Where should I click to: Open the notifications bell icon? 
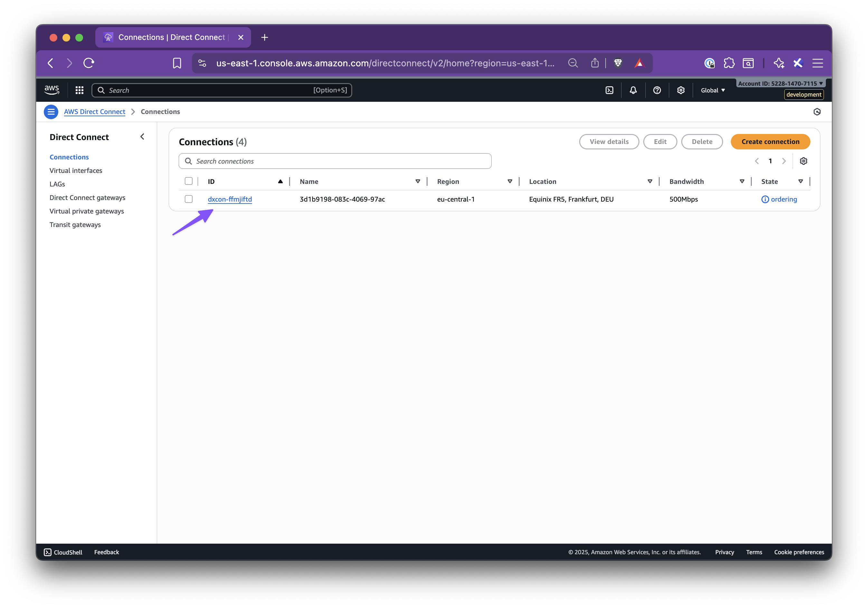pos(633,90)
